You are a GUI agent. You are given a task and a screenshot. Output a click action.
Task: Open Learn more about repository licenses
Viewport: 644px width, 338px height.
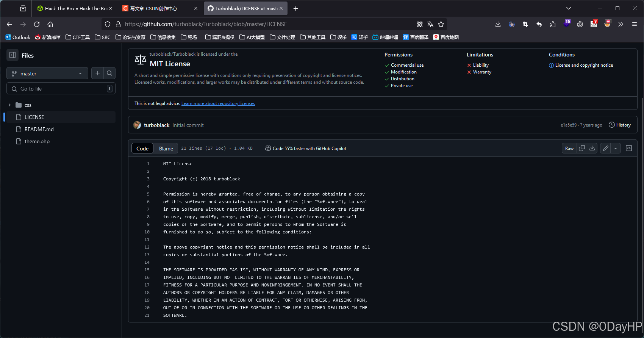point(218,103)
